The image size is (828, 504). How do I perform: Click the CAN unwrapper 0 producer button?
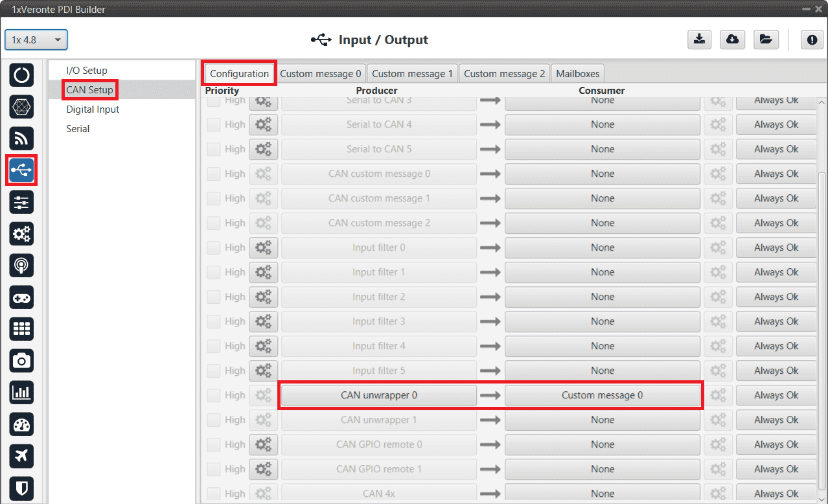point(378,395)
